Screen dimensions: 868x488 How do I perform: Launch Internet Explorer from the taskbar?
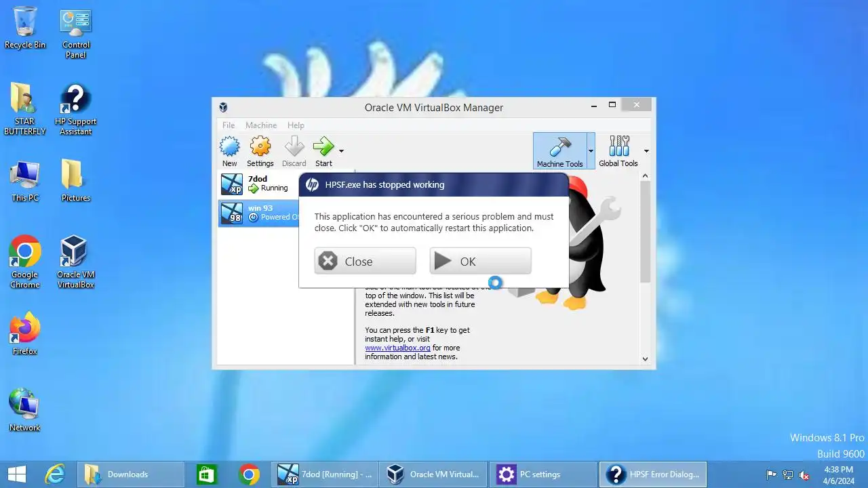click(x=54, y=474)
